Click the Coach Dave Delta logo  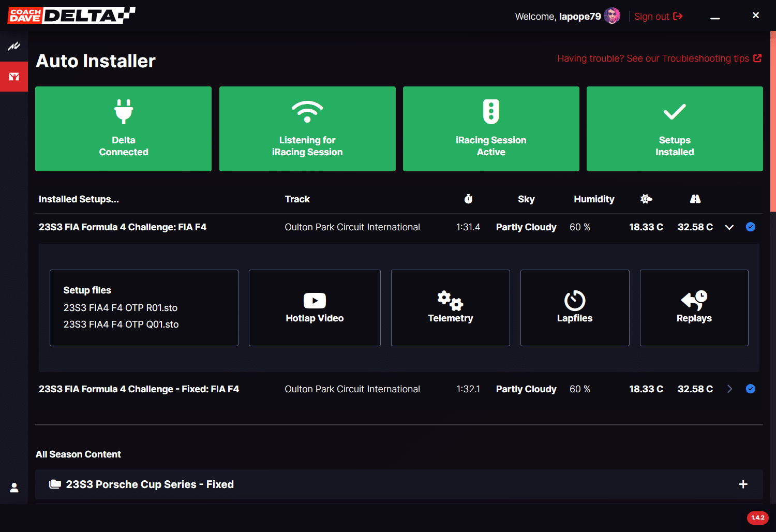71,16
